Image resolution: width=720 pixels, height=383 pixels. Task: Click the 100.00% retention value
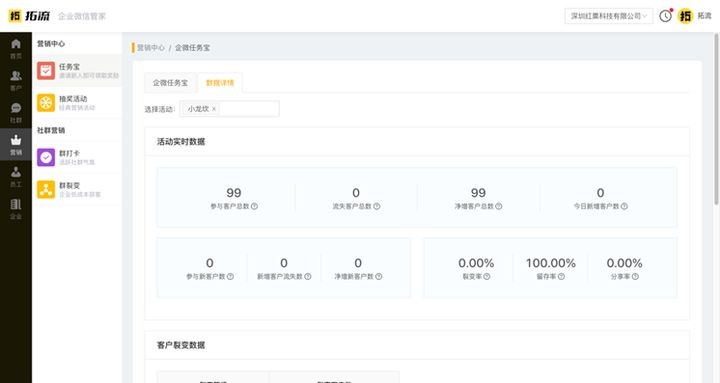tap(551, 263)
